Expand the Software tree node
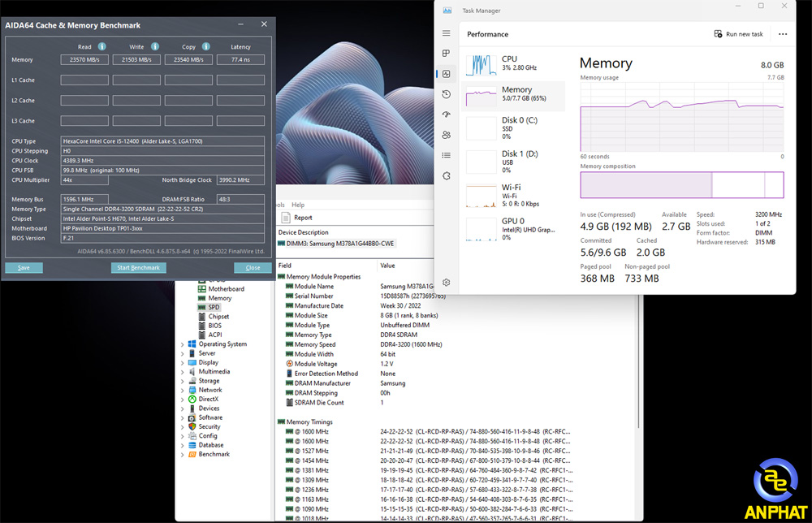This screenshot has width=812, height=523. 182,418
